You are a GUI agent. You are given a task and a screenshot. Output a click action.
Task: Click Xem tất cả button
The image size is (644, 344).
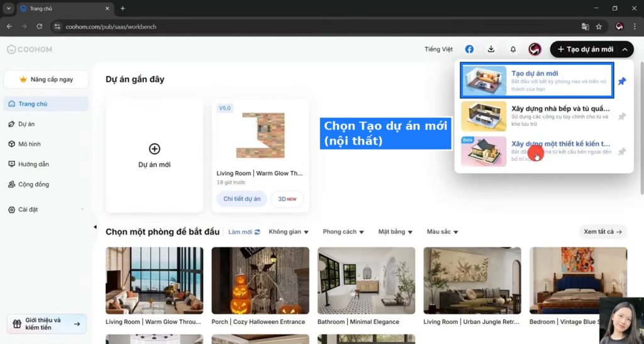coord(602,232)
